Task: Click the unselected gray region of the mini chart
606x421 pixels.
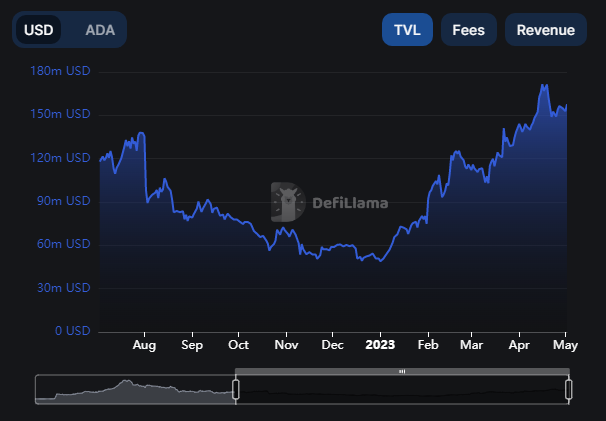Action: pos(135,389)
